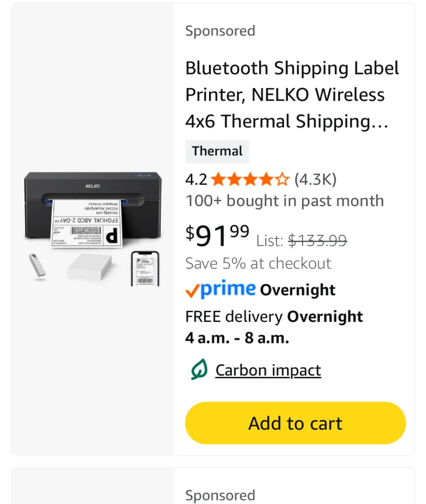Viewport: 426px width, 504px height.
Task: Tap the Save 5% at checkout text
Action: point(258,264)
